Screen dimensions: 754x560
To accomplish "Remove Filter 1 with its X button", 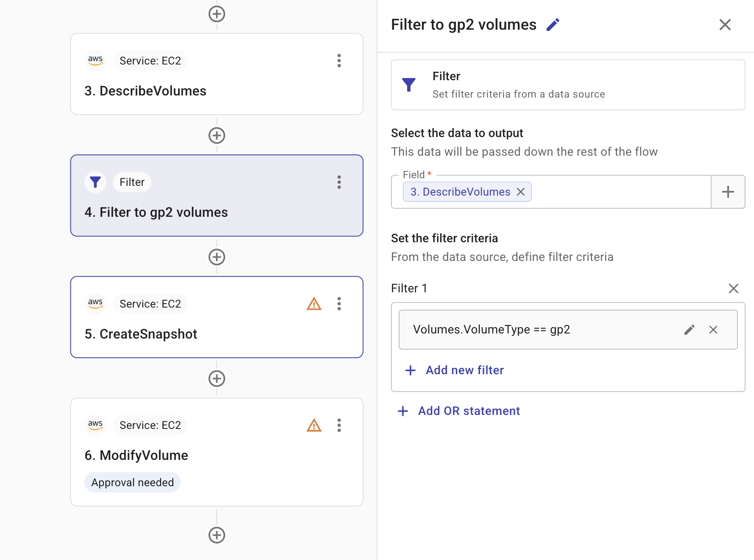I will click(x=734, y=288).
